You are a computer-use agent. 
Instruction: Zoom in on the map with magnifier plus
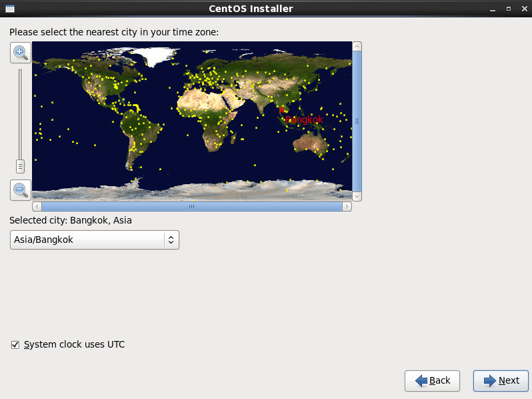21,53
